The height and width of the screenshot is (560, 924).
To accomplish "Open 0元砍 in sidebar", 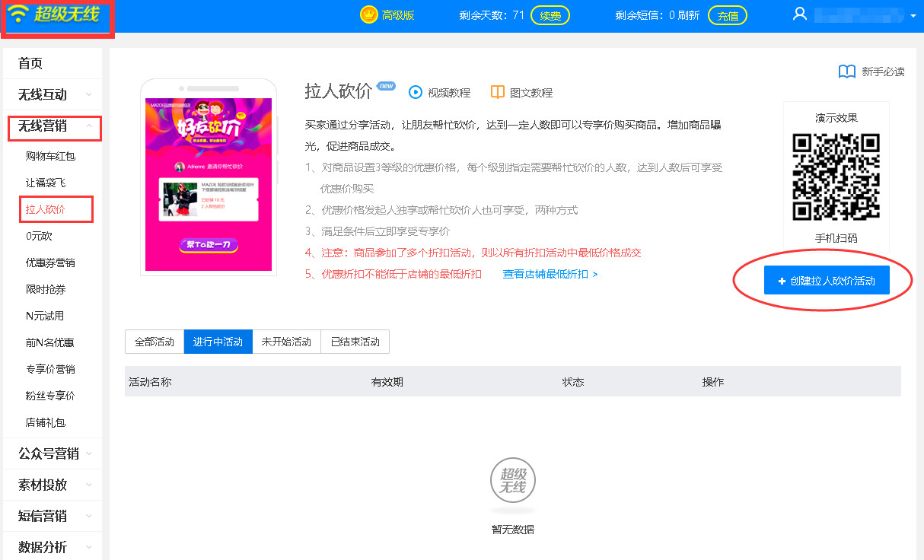I will 39,236.
